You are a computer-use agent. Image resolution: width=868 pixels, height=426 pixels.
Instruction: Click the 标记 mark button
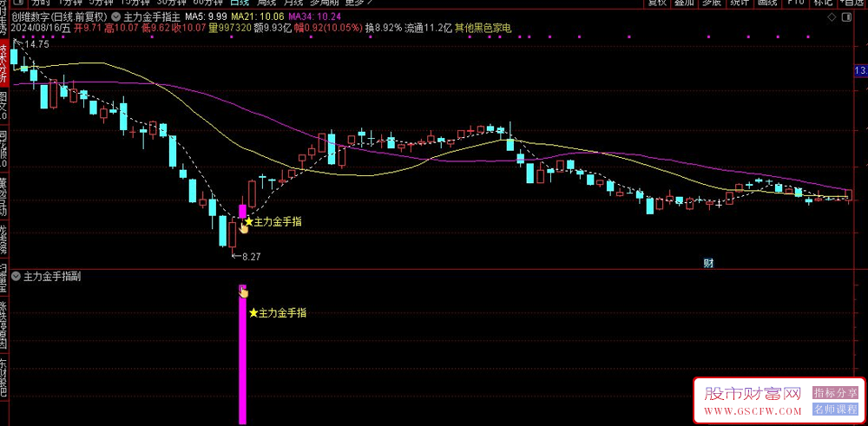click(824, 3)
